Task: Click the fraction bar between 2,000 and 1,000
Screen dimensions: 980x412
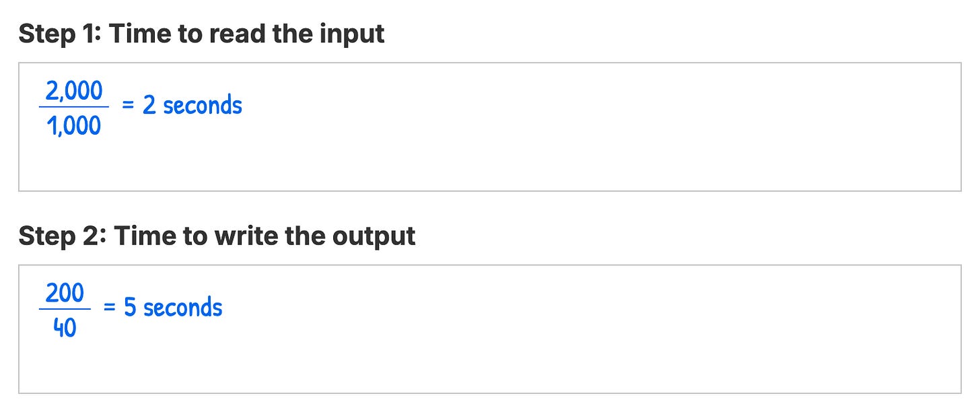Action: (x=74, y=106)
